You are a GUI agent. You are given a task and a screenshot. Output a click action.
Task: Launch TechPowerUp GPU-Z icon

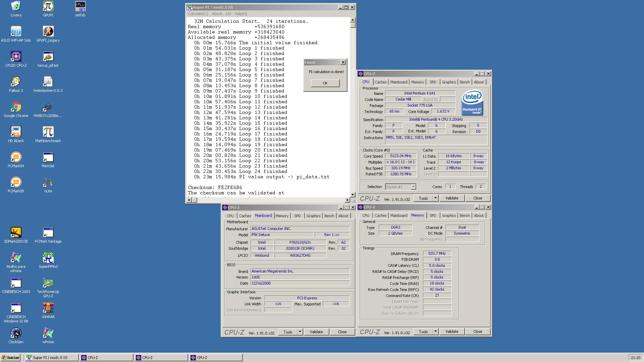coord(48,288)
